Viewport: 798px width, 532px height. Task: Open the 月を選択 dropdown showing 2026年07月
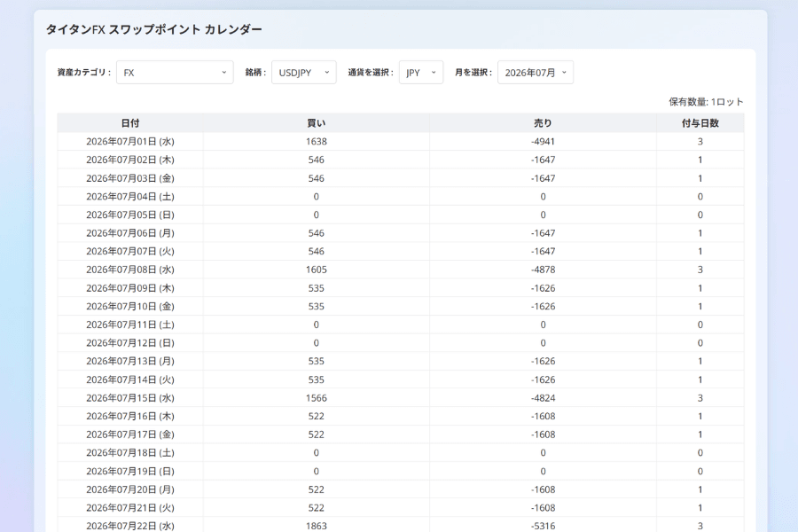pos(536,73)
